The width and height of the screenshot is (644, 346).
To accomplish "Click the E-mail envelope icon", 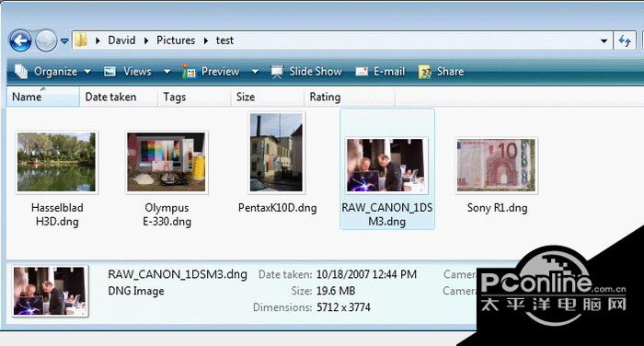I will (362, 72).
